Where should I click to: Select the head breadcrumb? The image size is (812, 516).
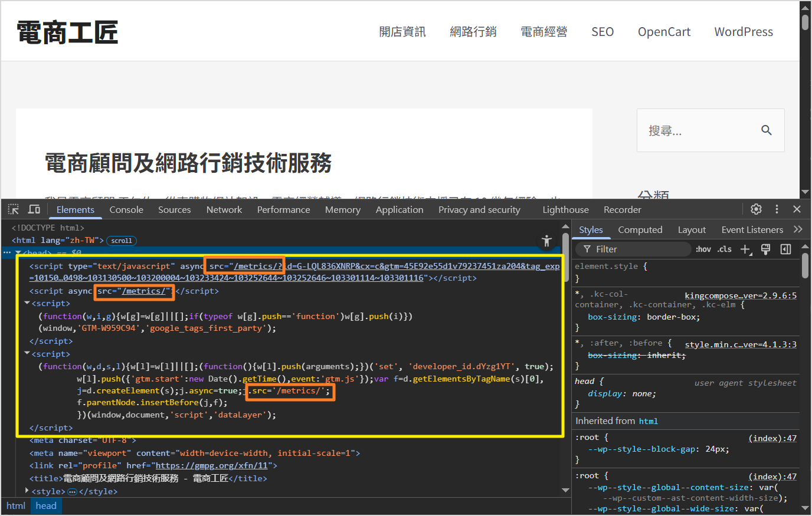[46, 506]
